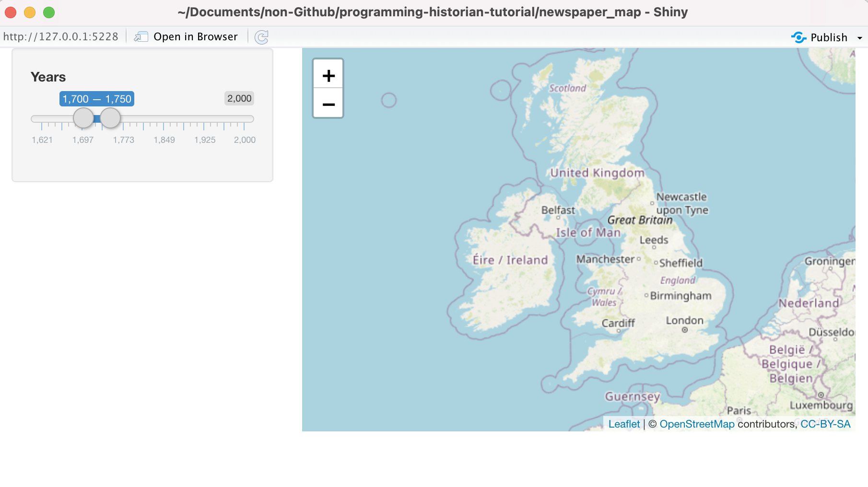Click the CC-BY-SA license link

[825, 424]
